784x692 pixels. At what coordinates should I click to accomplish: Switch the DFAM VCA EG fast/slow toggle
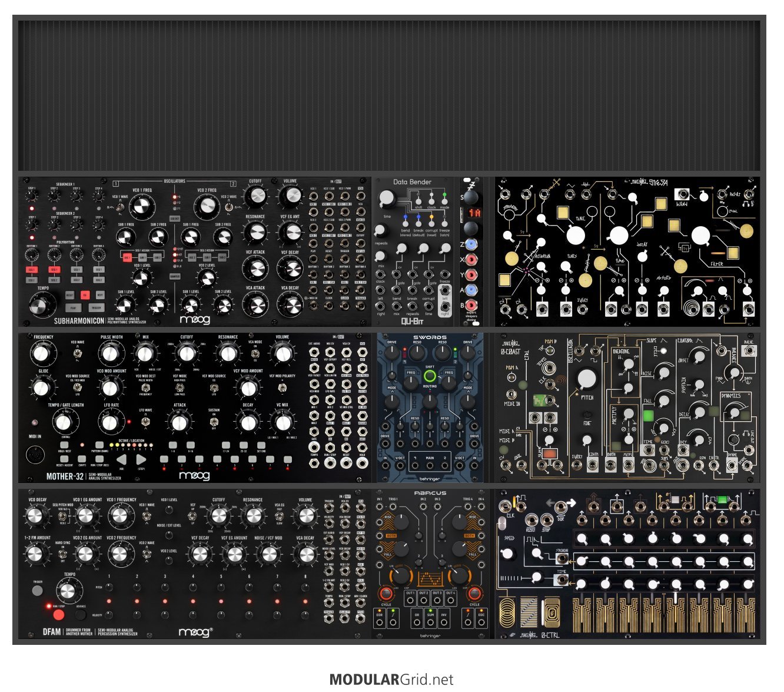pos(280,516)
